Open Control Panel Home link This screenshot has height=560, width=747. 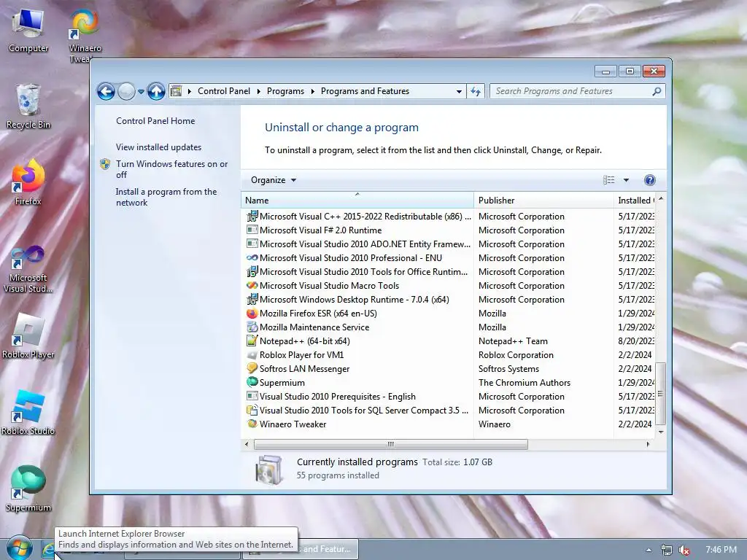[x=155, y=121]
